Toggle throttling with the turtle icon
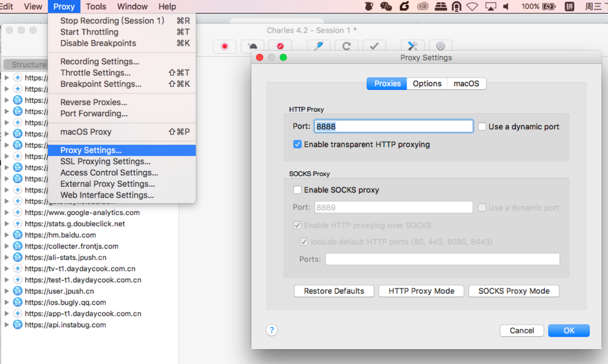608x364 pixels. click(x=252, y=46)
